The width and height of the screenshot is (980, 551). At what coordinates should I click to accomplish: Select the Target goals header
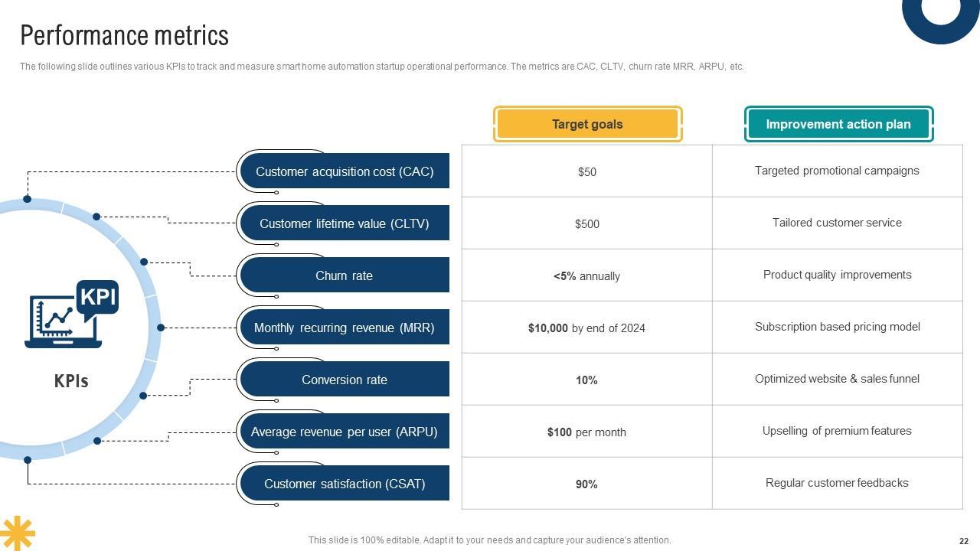point(587,124)
